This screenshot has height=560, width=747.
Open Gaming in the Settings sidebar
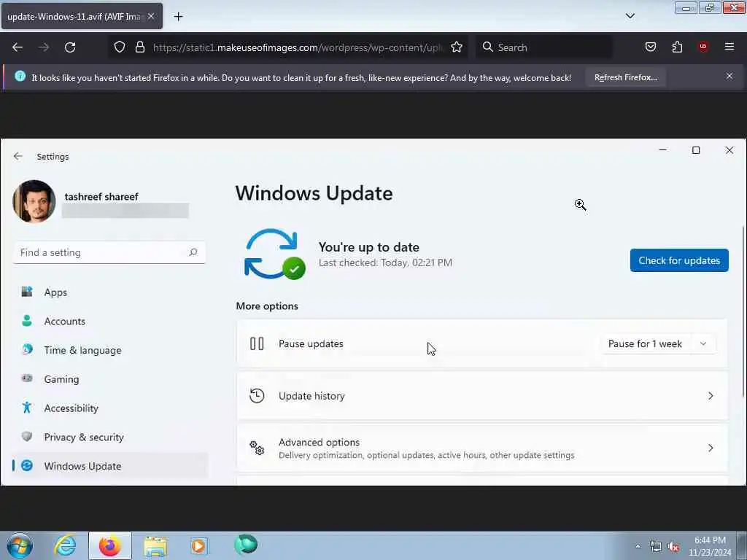click(x=109, y=379)
